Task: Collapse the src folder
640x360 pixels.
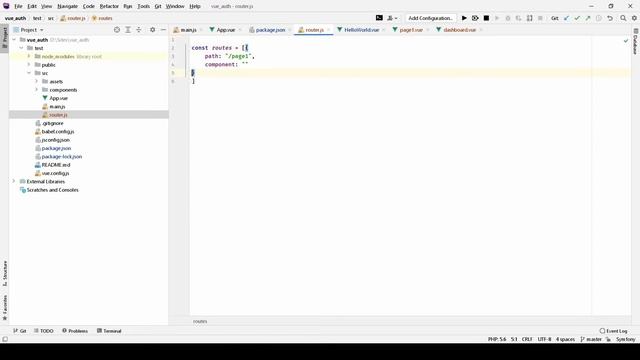Action: point(29,73)
